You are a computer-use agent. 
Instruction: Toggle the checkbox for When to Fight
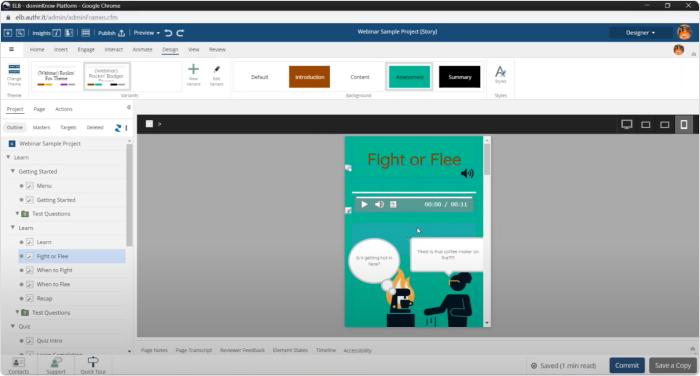pyautogui.click(x=30, y=270)
